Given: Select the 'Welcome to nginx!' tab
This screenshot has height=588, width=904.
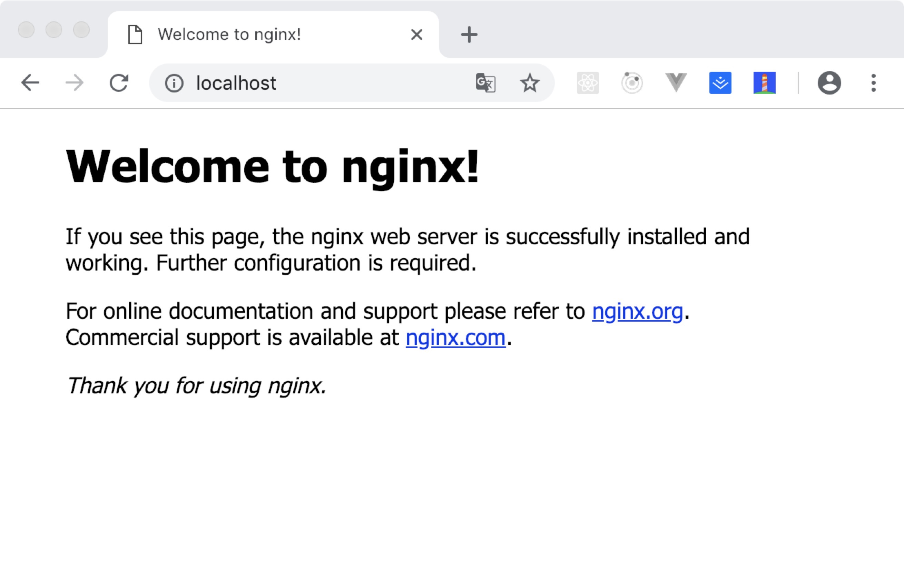Looking at the screenshot, I should point(229,35).
